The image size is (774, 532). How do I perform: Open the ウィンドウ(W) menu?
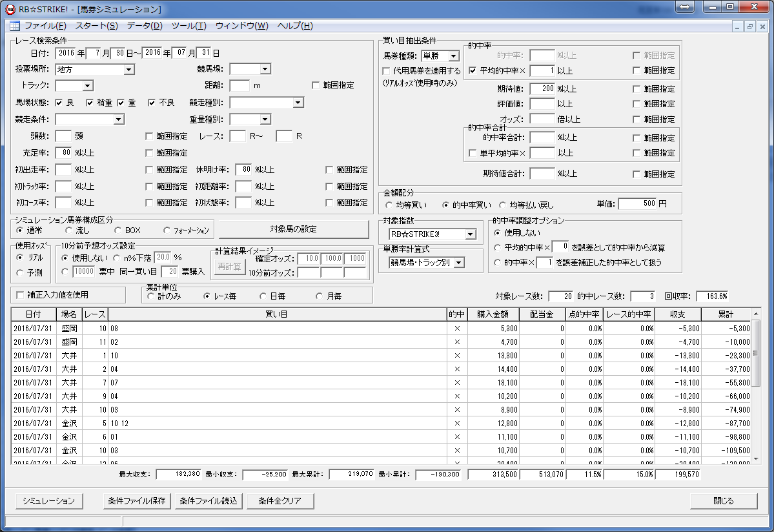point(242,26)
